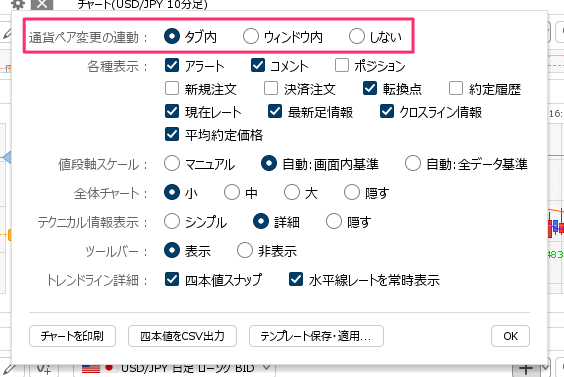The image size is (564, 377).
Task: Uncheck the コメント display checkbox
Action: [x=258, y=65]
